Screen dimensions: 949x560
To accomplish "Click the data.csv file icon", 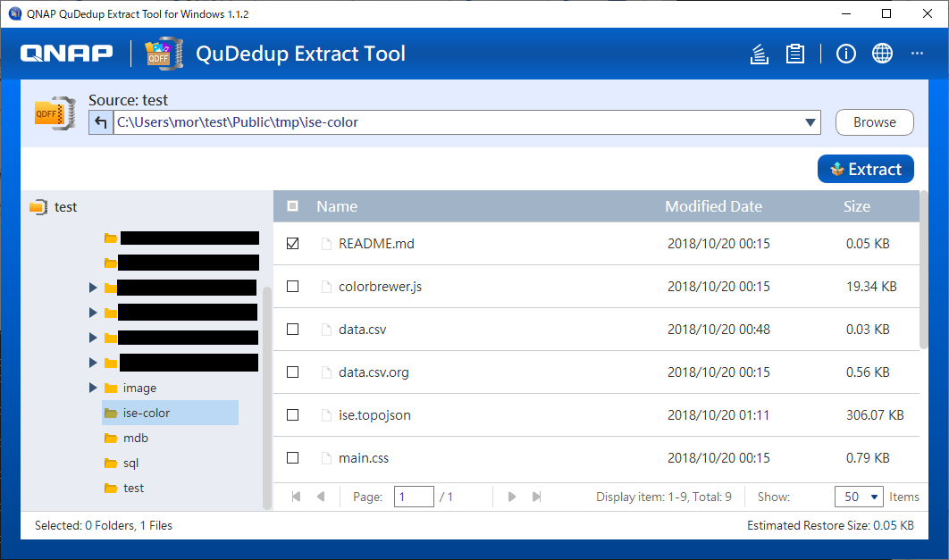I will [x=326, y=330].
